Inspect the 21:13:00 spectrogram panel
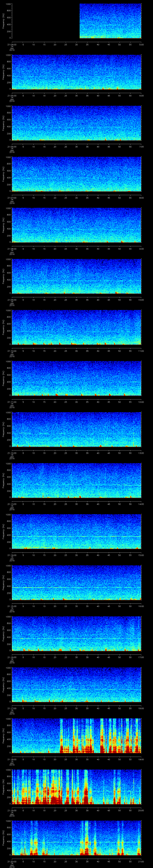Screen dimensions: 153x868 click(x=77, y=480)
